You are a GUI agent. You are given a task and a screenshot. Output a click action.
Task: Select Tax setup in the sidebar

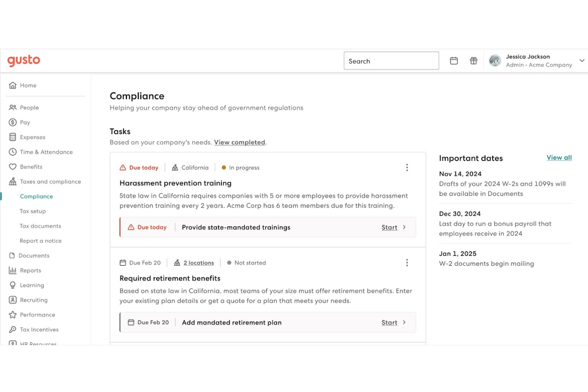33,211
